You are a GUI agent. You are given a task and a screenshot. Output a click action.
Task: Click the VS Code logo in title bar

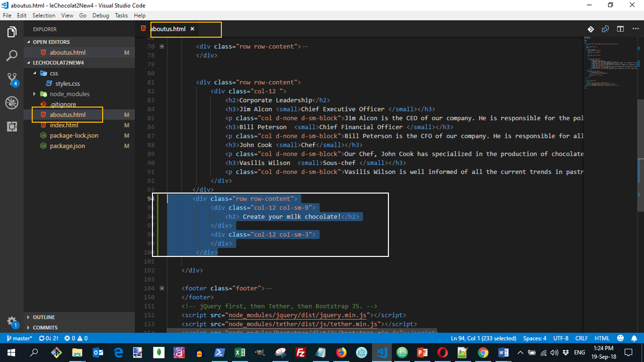pos(6,6)
